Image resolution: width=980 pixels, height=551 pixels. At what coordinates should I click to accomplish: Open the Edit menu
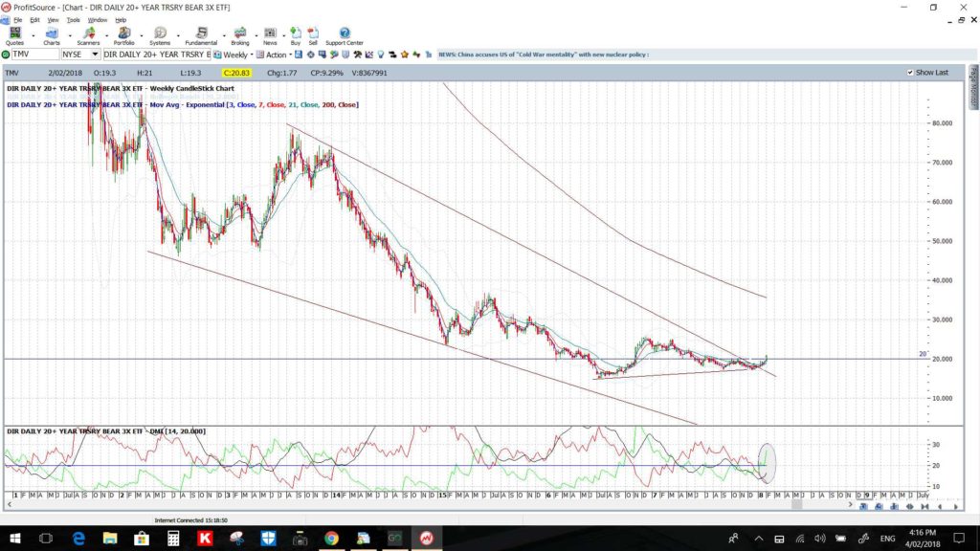[x=35, y=20]
